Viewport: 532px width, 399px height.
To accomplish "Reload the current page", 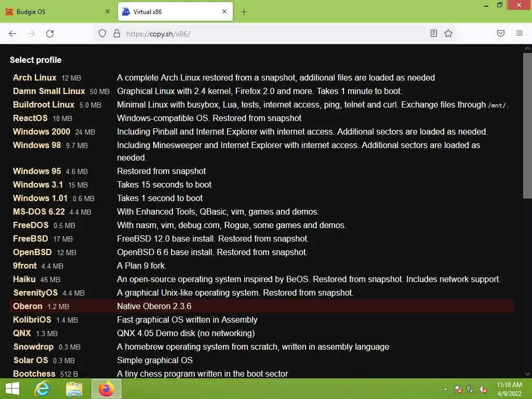I will pos(50,34).
